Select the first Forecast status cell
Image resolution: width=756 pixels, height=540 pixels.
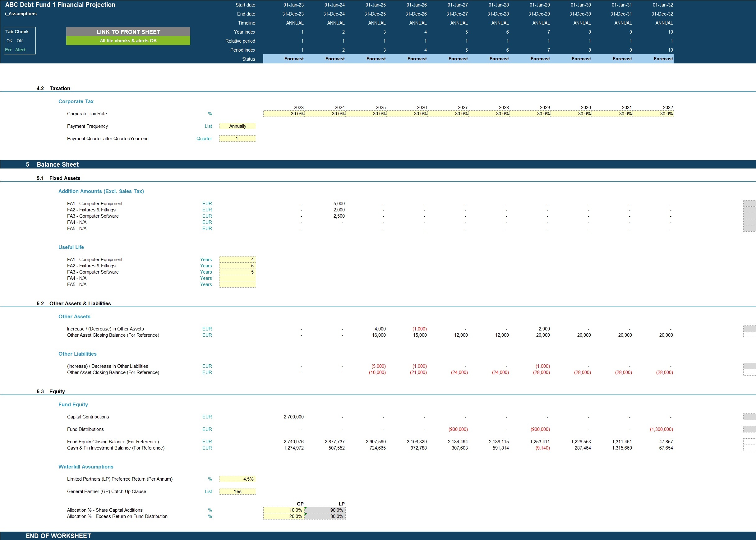pyautogui.click(x=283, y=59)
